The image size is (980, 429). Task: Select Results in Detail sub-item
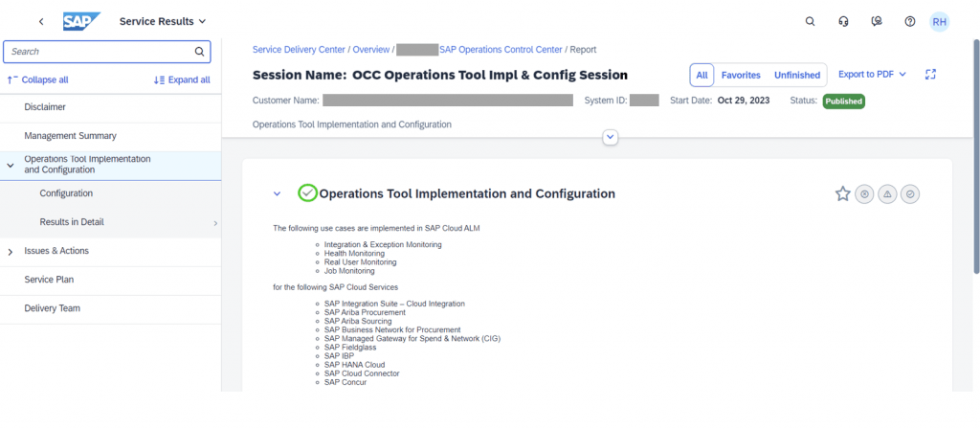(x=72, y=222)
